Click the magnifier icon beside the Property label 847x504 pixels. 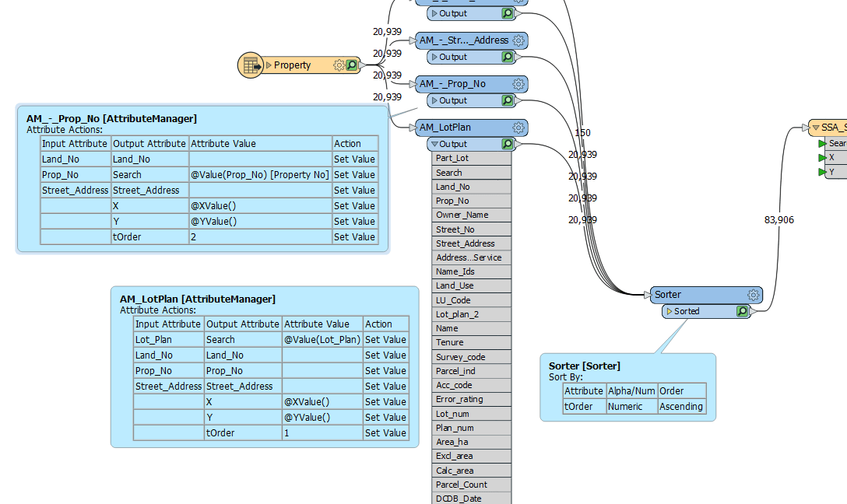tap(350, 65)
